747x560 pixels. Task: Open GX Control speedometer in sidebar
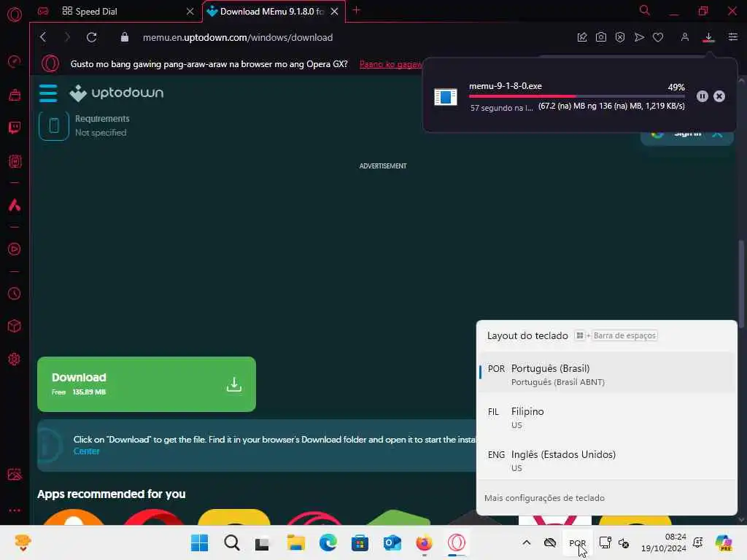pos(15,61)
